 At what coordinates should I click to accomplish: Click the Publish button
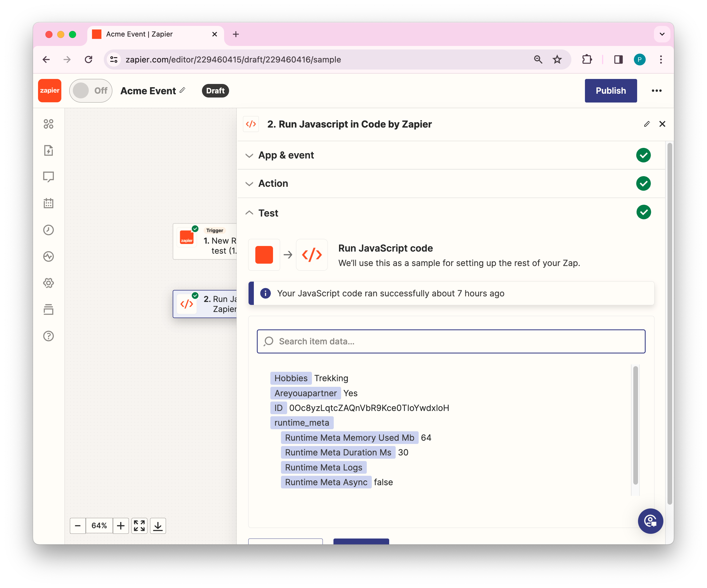610,91
